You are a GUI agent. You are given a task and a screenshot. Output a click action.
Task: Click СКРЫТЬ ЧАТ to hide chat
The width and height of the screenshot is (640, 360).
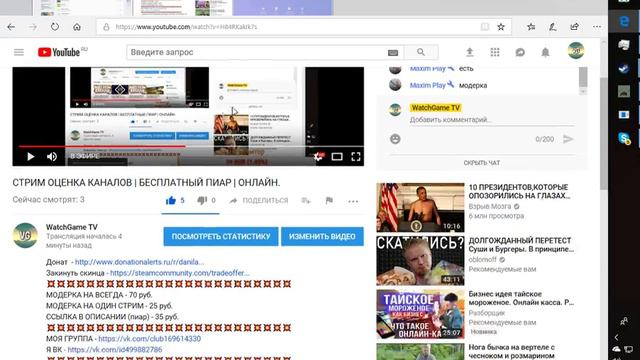[482, 163]
